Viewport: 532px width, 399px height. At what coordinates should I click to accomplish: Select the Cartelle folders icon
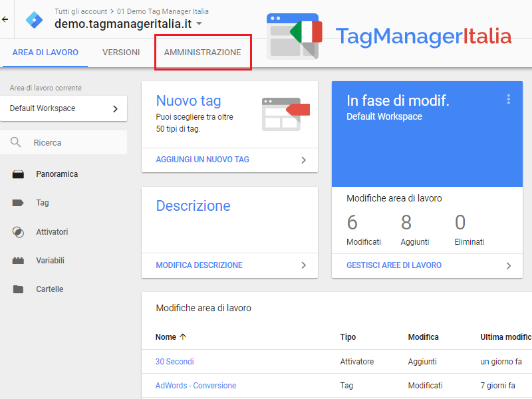click(x=19, y=289)
